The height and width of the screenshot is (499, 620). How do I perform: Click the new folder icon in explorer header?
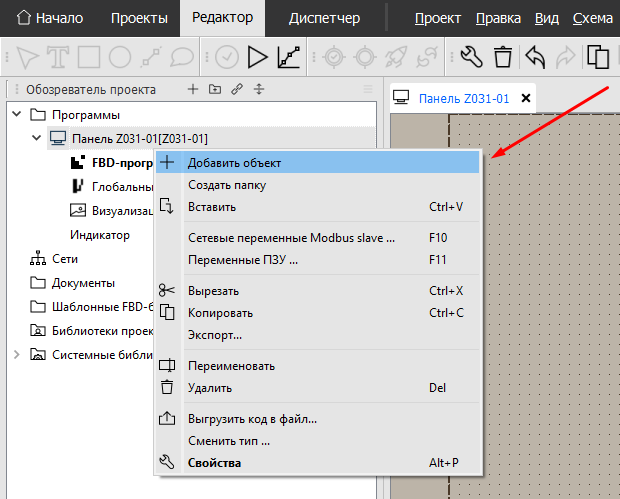215,90
